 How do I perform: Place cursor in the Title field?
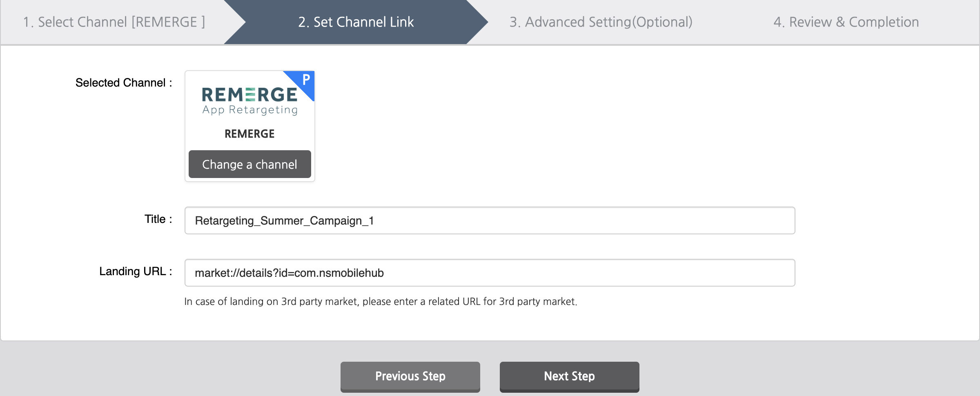490,220
